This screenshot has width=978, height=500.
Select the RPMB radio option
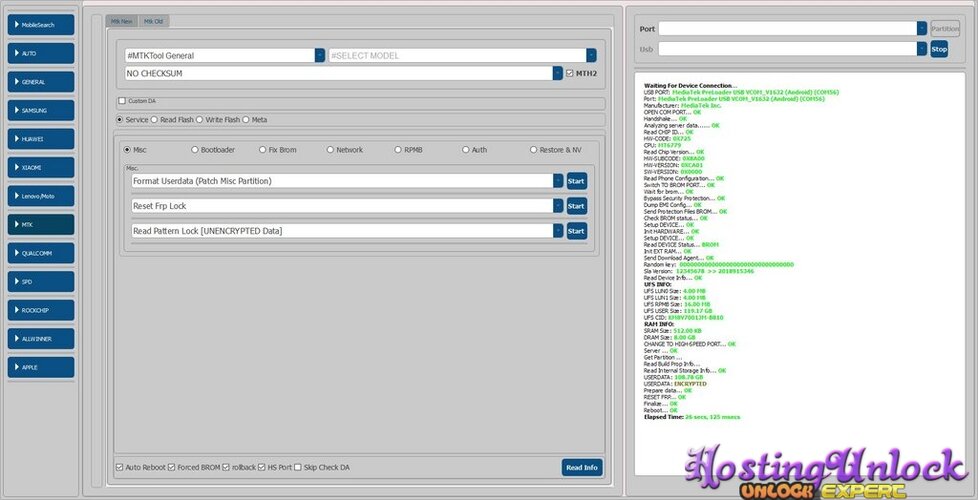point(398,150)
